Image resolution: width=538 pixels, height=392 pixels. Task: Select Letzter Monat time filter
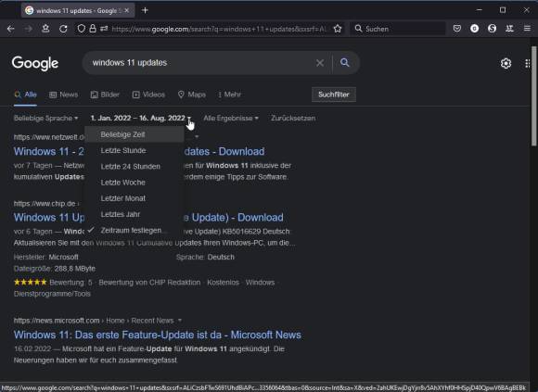[134, 198]
